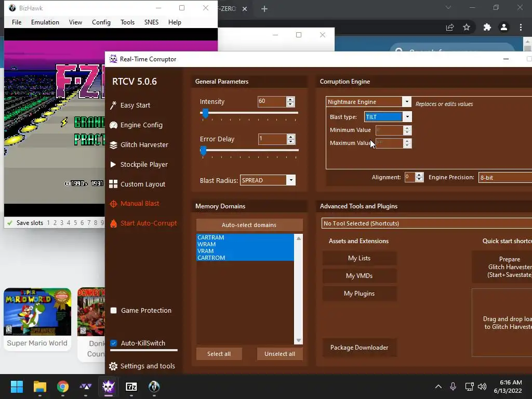Open 7-Zip from the taskbar

pyautogui.click(x=131, y=387)
